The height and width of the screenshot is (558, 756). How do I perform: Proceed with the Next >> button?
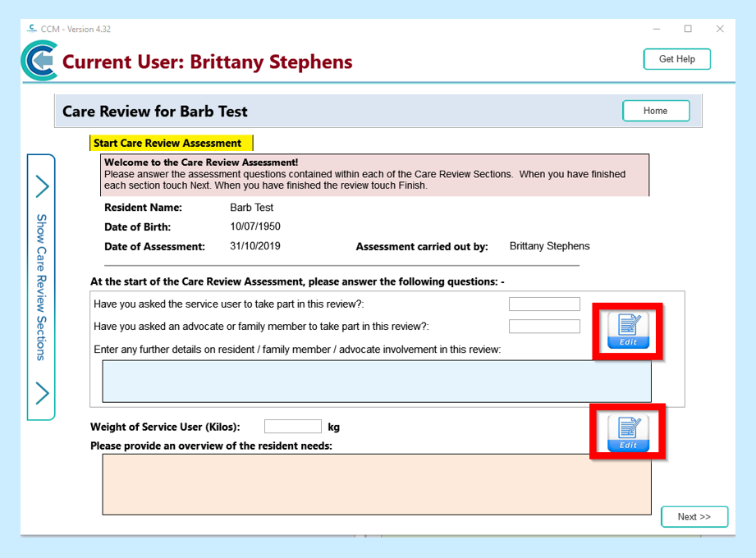(x=694, y=516)
